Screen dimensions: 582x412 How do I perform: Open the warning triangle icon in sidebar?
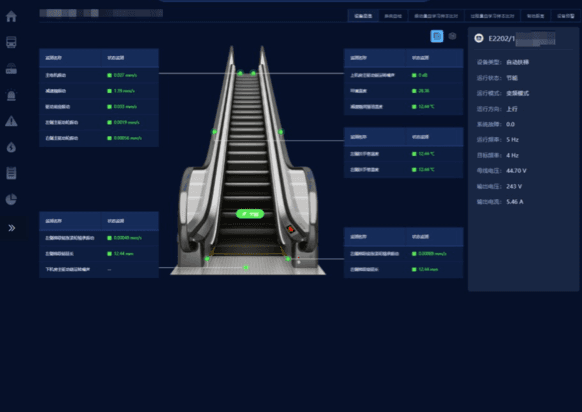point(11,121)
